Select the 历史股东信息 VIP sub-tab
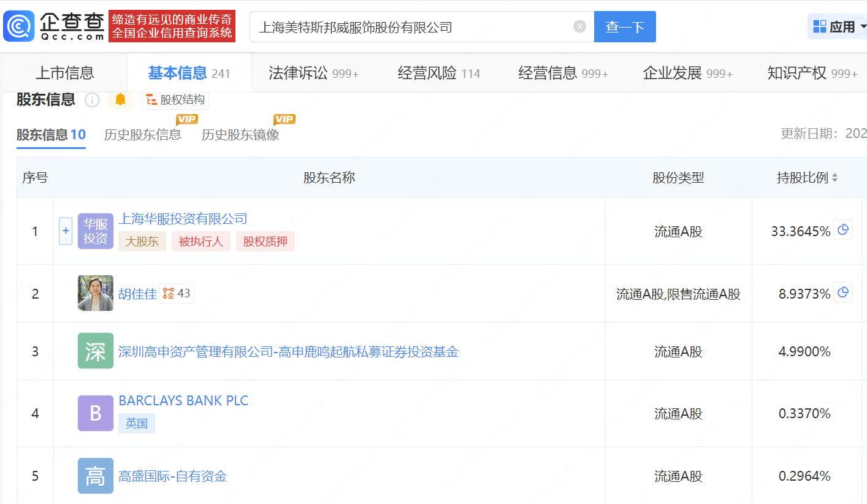Viewport: 867px width, 504px height. tap(143, 135)
